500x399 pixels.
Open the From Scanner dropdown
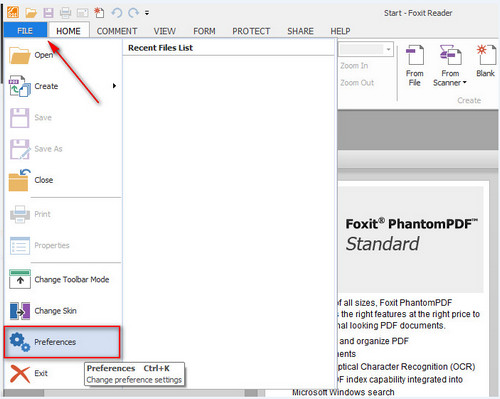click(450, 66)
